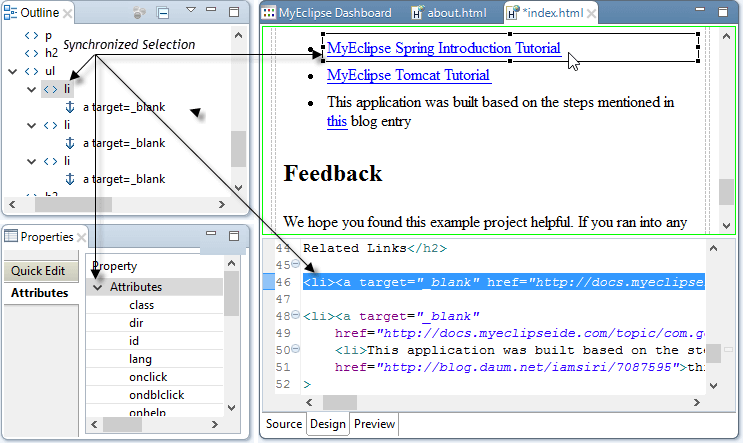Switch to the Source view tab

(284, 424)
